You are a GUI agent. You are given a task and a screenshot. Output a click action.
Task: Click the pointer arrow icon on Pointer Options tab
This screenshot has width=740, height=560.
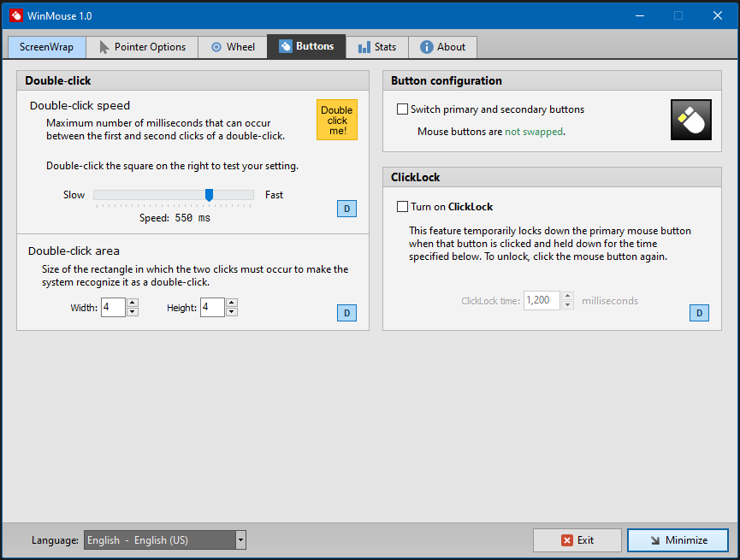click(x=104, y=47)
